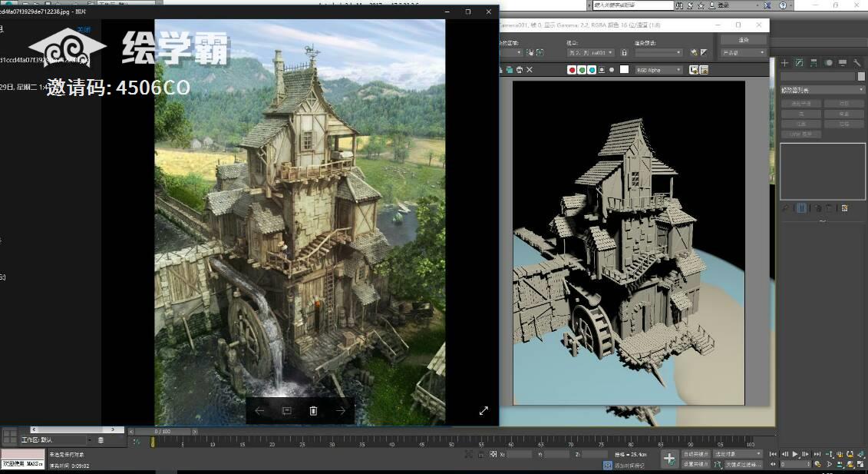Open the Modify tab in command panel

point(800,63)
